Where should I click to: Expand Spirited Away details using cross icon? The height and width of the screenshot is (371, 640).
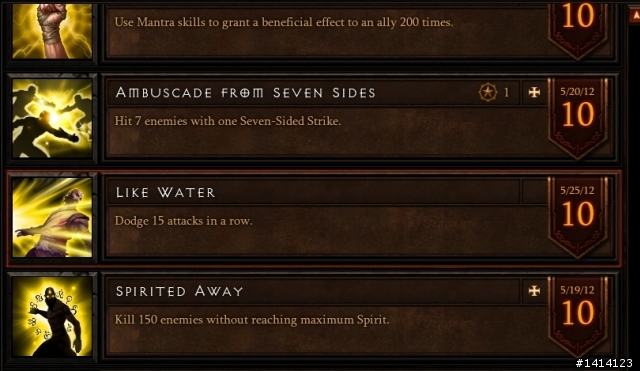tap(534, 291)
